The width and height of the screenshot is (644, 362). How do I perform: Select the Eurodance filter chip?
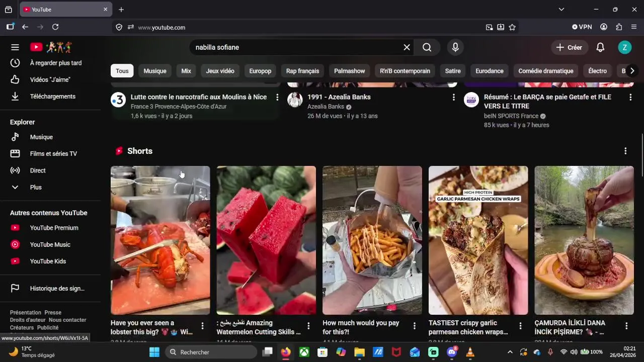pos(490,71)
